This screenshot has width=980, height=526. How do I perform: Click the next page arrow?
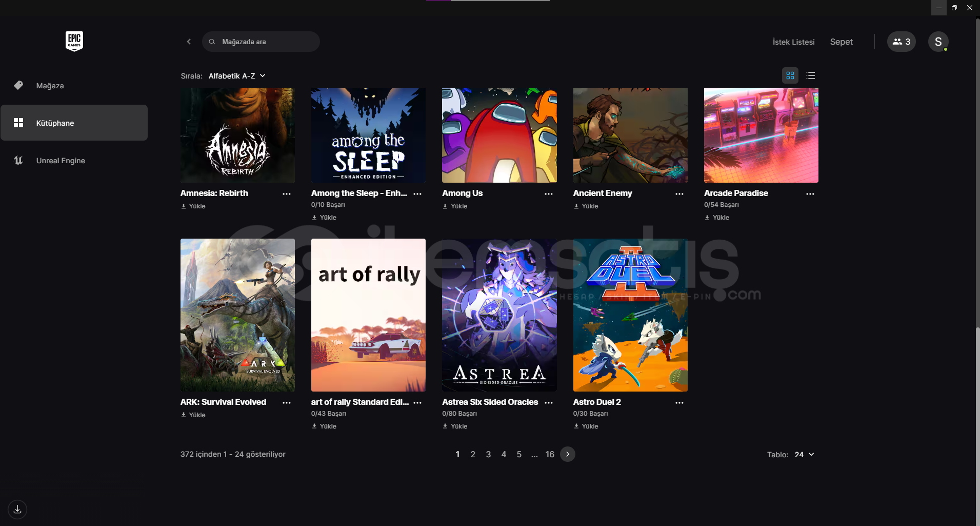pos(568,454)
